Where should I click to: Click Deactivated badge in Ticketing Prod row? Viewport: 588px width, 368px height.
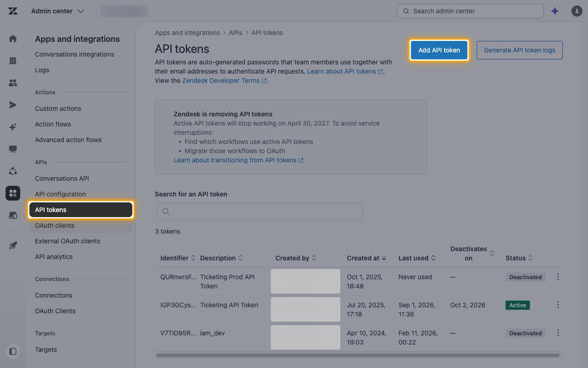[x=526, y=277]
